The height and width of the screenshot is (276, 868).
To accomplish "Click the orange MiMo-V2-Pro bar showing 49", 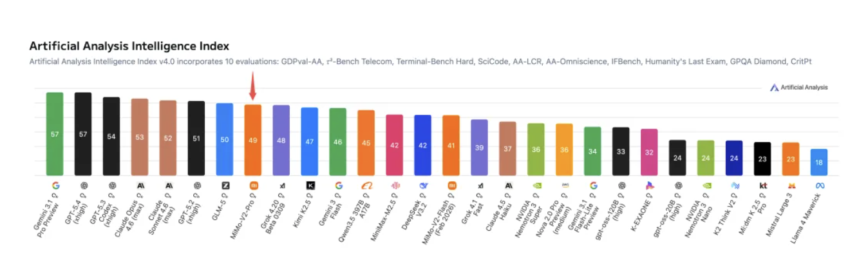I will [253, 140].
